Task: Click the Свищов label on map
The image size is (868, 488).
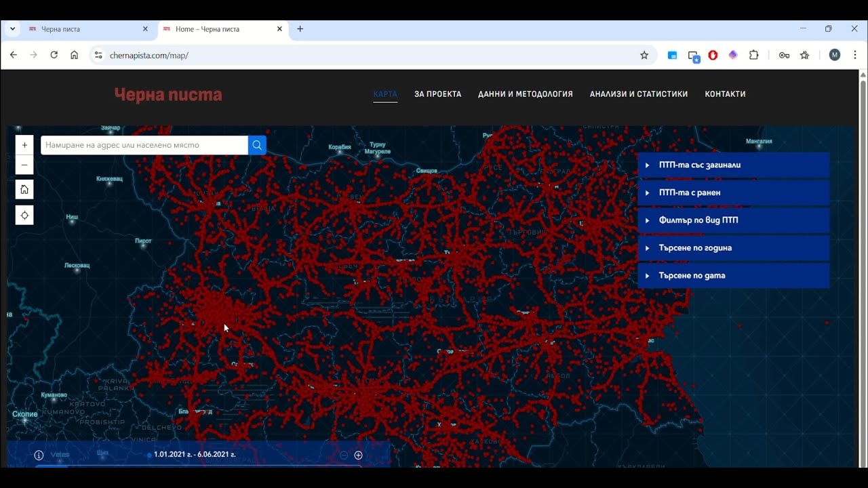Action: 427,171
